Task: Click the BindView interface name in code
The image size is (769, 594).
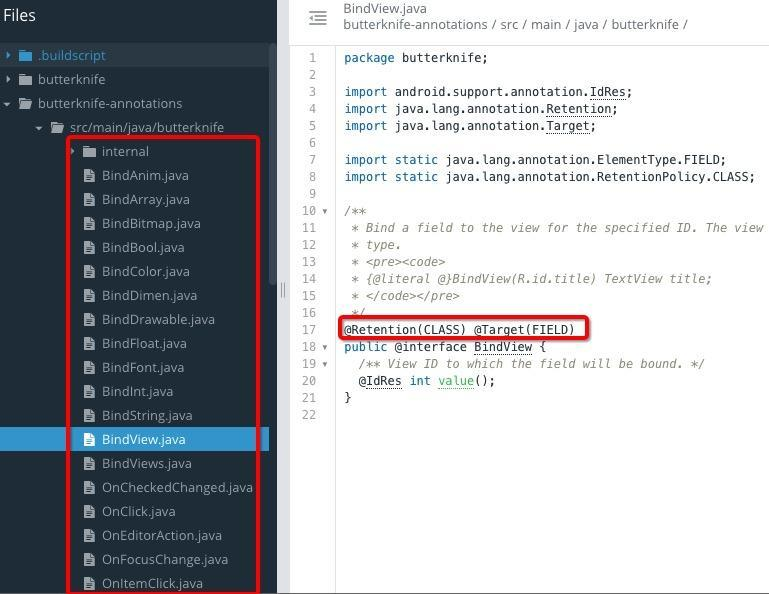Action: pos(503,347)
